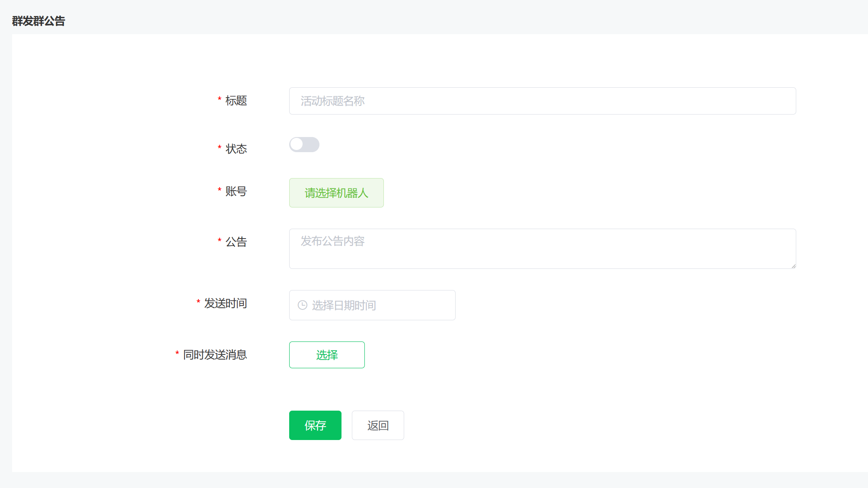Click the red asterisk beside 标题
Image resolution: width=868 pixels, height=488 pixels.
(219, 99)
